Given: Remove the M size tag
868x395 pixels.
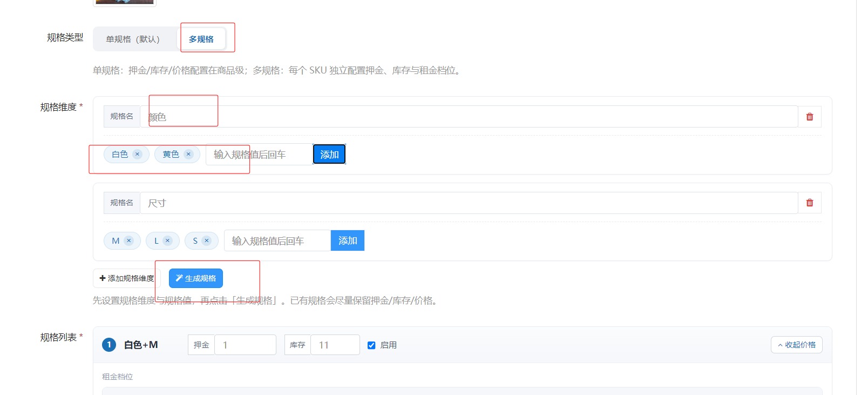Looking at the screenshot, I should point(128,240).
